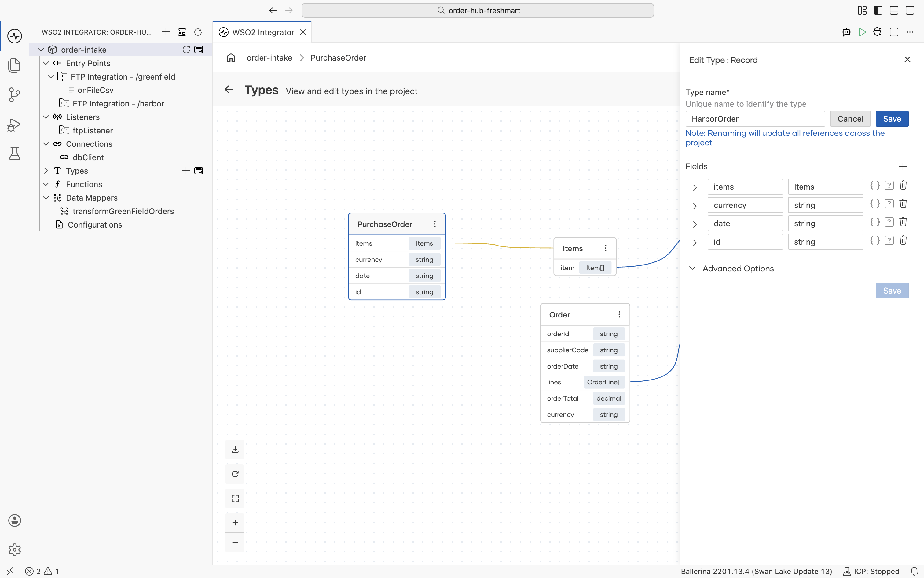This screenshot has width=924, height=578.
Task: Toggle the secondary side bar layout icon
Action: pyautogui.click(x=910, y=10)
